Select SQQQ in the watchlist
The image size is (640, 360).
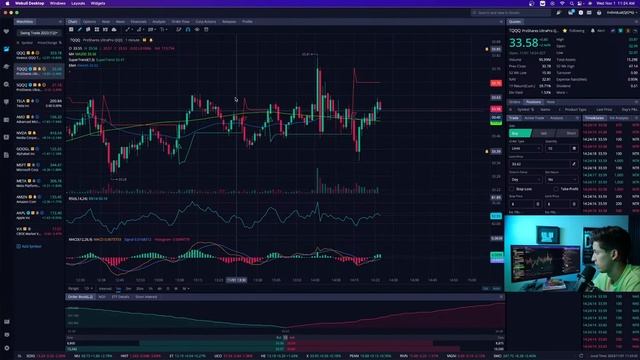[x=39, y=87]
